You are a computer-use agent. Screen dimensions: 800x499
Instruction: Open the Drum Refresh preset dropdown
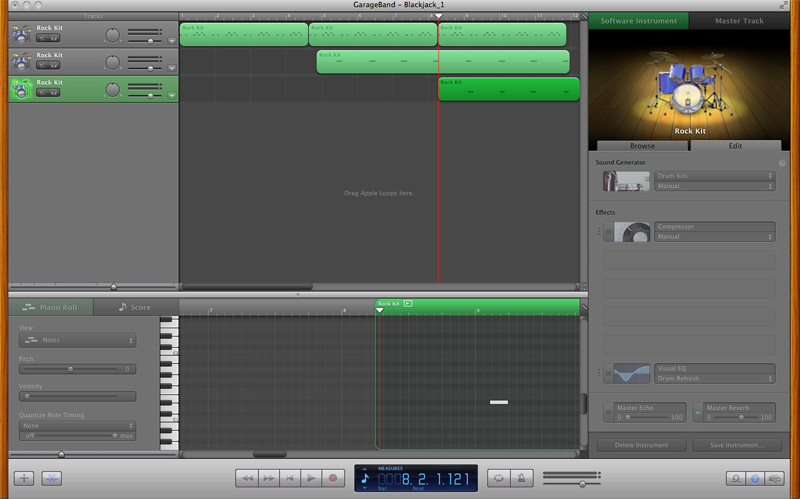714,379
